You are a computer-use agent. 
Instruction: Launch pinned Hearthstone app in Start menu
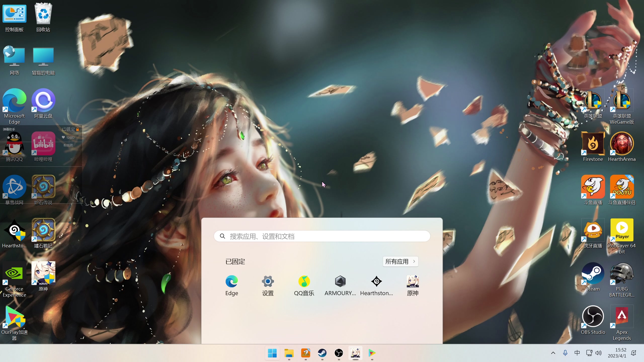pos(377,286)
